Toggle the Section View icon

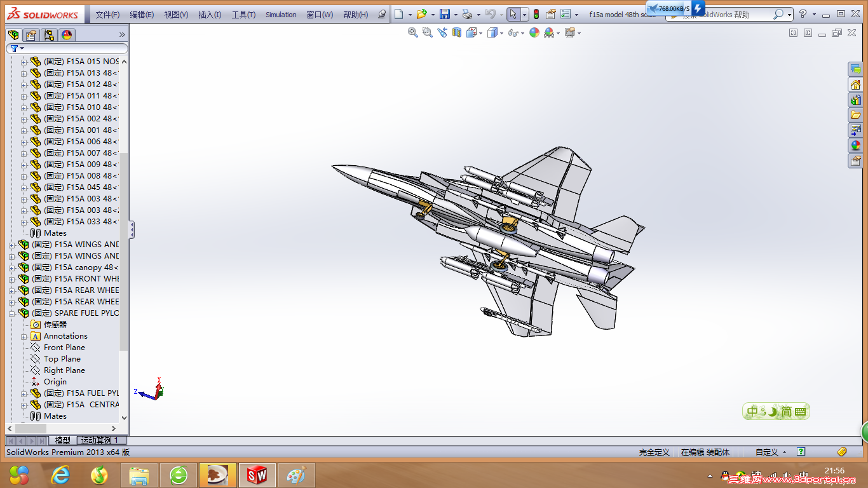point(457,32)
